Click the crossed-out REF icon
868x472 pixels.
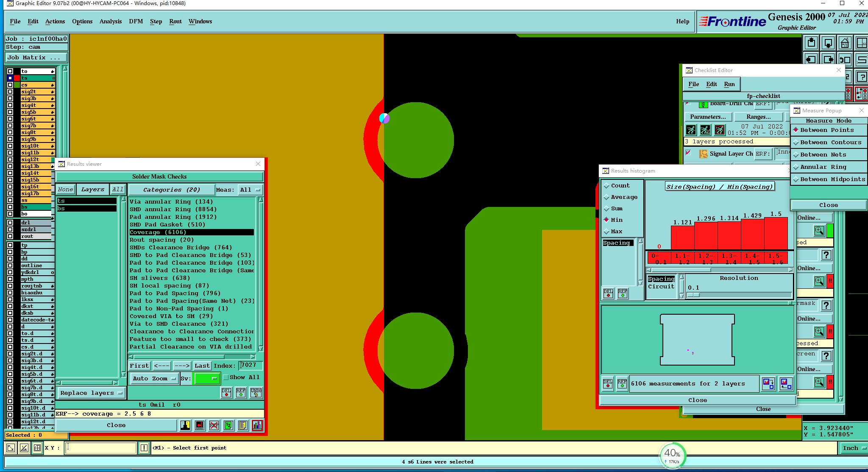coord(214,425)
